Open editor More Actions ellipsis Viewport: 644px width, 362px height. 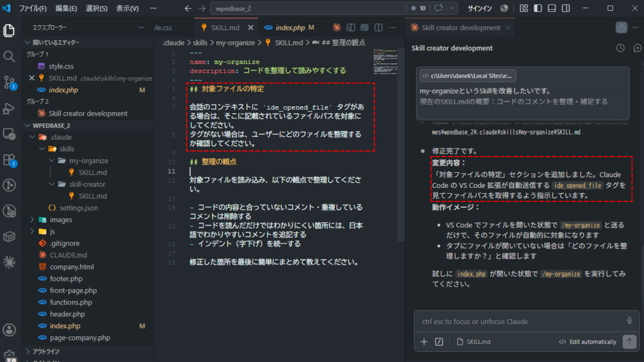pyautogui.click(x=392, y=27)
